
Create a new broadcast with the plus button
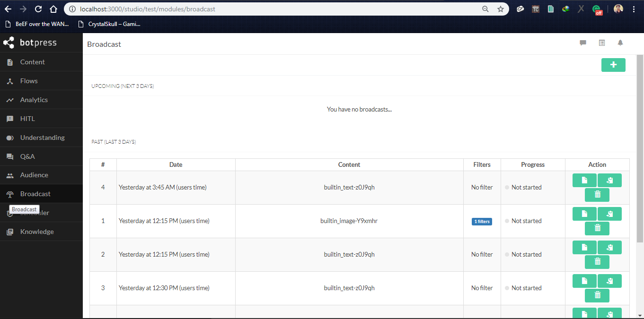613,65
